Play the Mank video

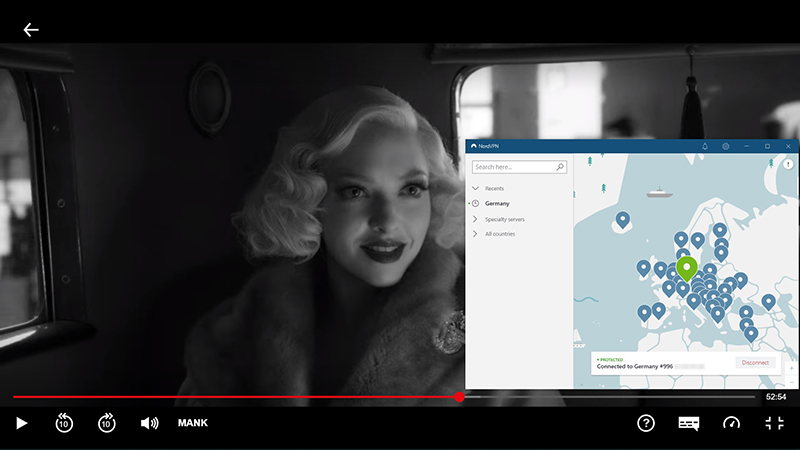(21, 423)
